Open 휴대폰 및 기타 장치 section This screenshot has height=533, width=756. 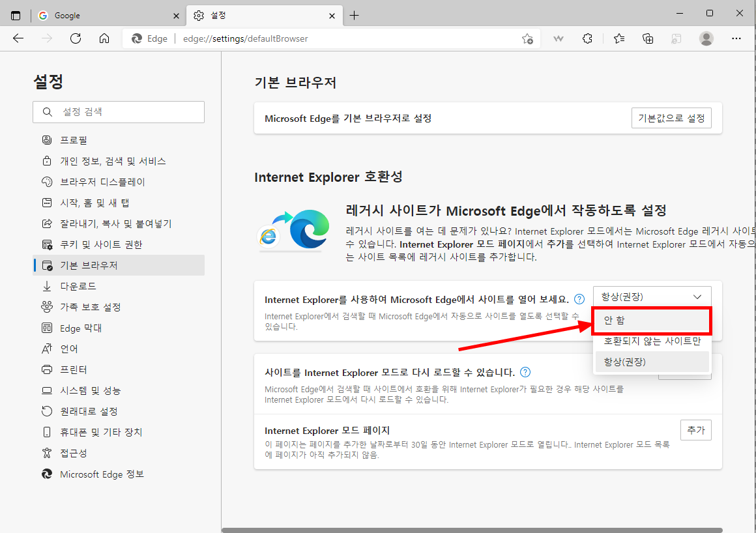pyautogui.click(x=119, y=432)
